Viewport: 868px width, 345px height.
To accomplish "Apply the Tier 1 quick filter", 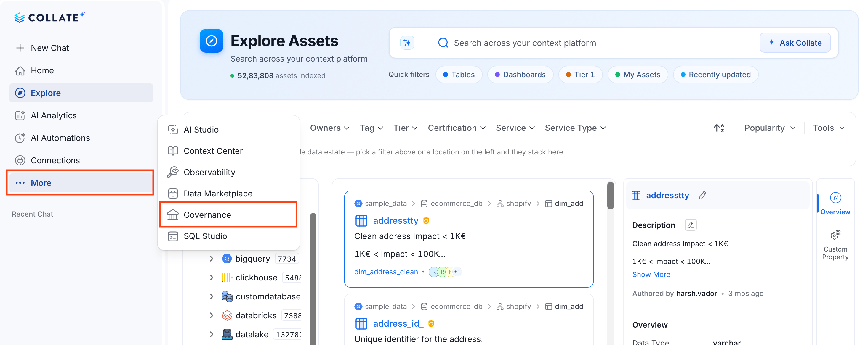I will pos(580,75).
